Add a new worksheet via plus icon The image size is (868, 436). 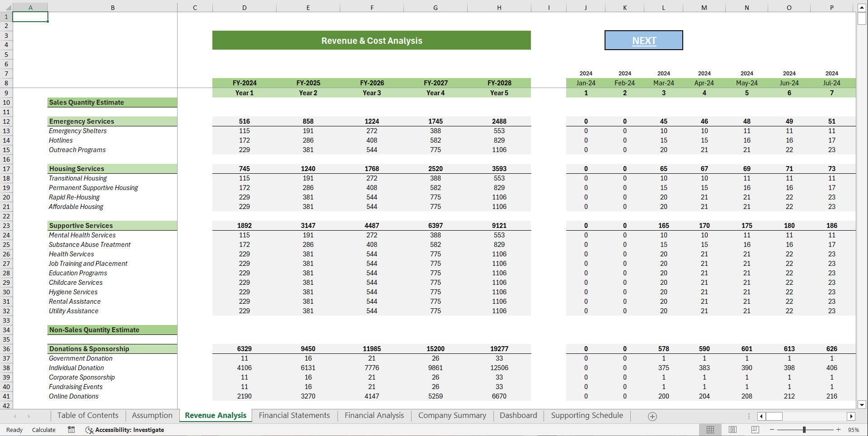click(652, 416)
